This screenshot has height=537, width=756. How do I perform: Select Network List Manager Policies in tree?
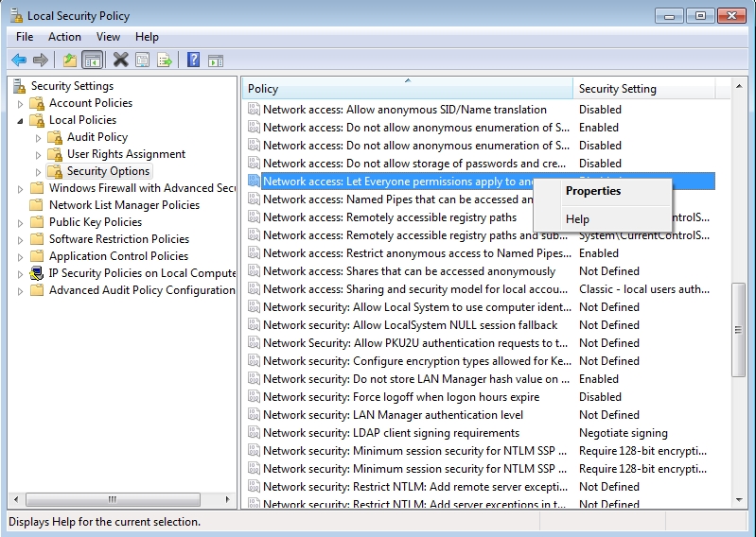click(x=124, y=205)
